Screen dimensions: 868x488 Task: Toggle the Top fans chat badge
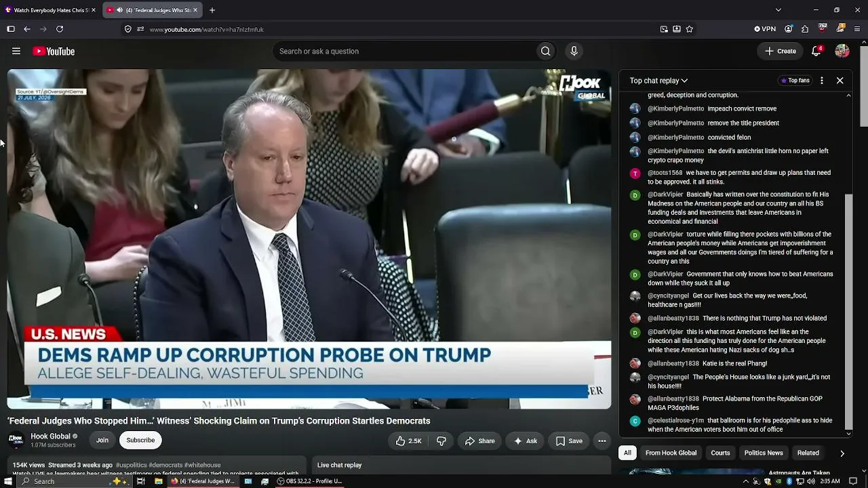click(795, 80)
